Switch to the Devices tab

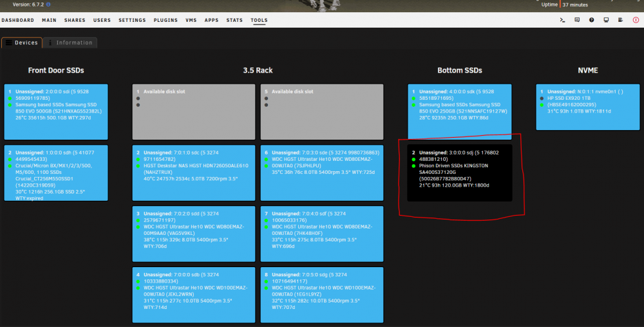[x=22, y=42]
